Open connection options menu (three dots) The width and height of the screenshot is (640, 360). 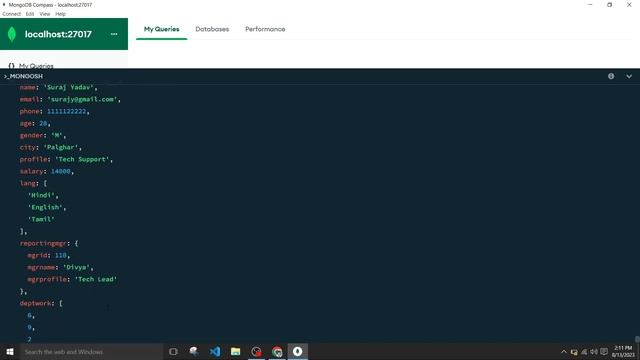pyautogui.click(x=114, y=34)
